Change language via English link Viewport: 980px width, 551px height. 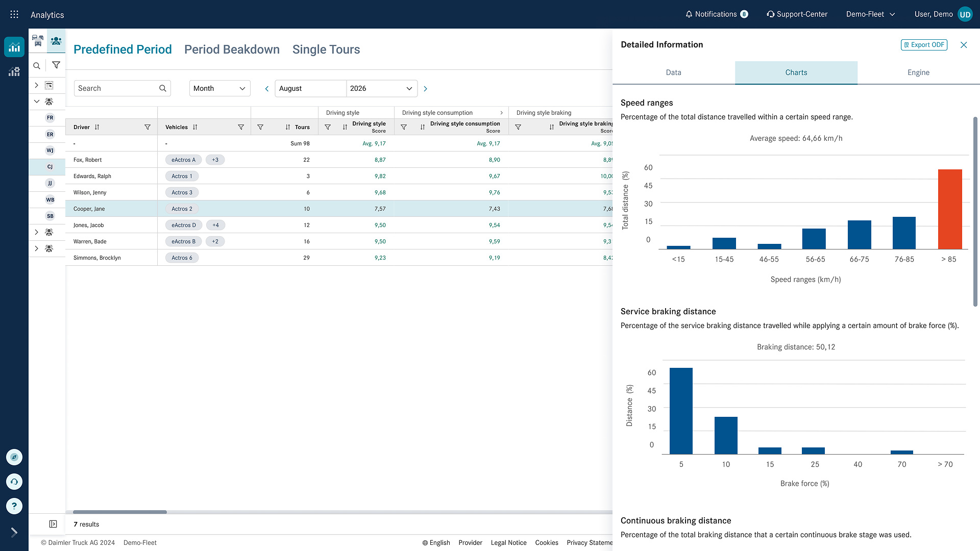click(x=436, y=543)
